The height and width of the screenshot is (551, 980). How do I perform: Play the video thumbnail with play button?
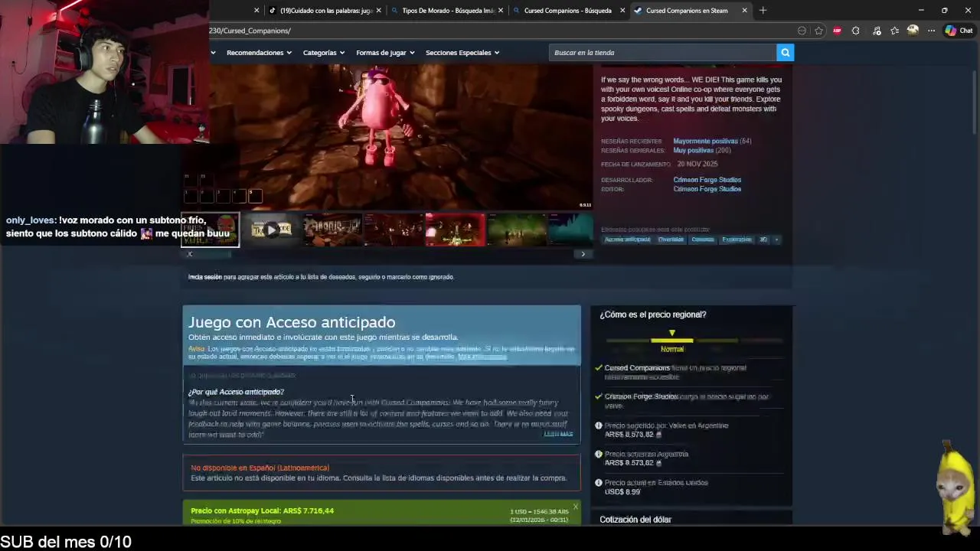coord(271,230)
